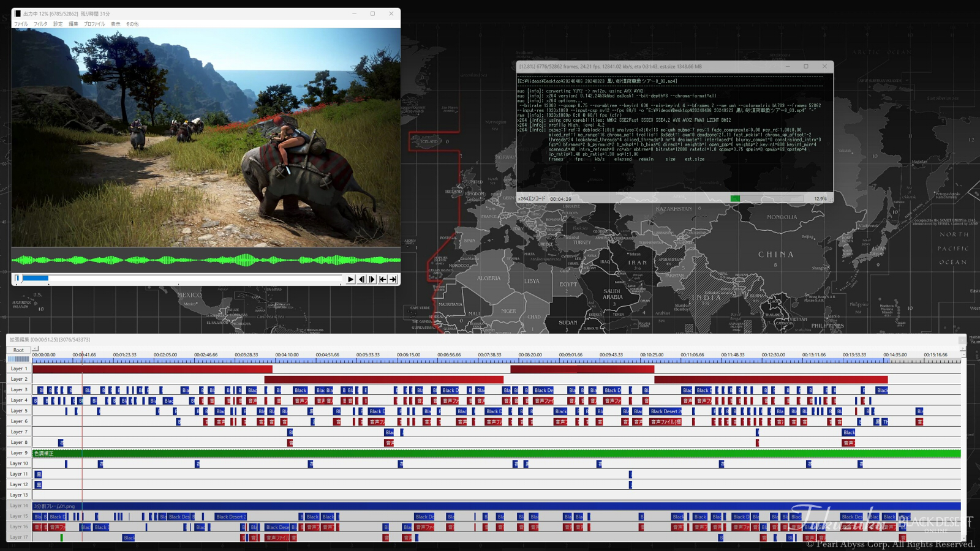
Task: Step back one frame in the preview
Action: point(361,279)
